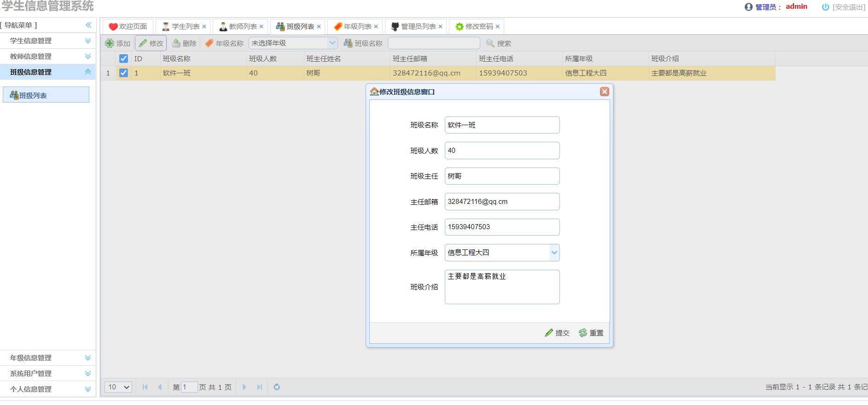
Task: Click the 主任电话 phone field
Action: click(x=502, y=227)
